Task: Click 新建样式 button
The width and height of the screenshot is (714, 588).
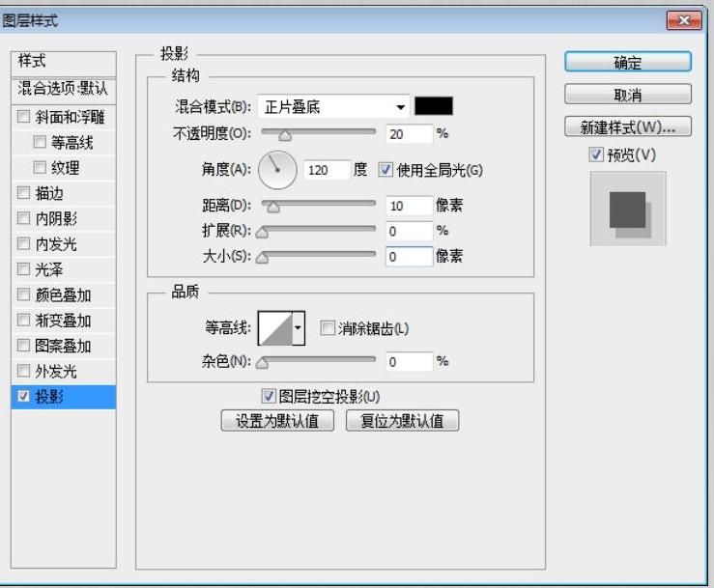Action: (x=627, y=127)
